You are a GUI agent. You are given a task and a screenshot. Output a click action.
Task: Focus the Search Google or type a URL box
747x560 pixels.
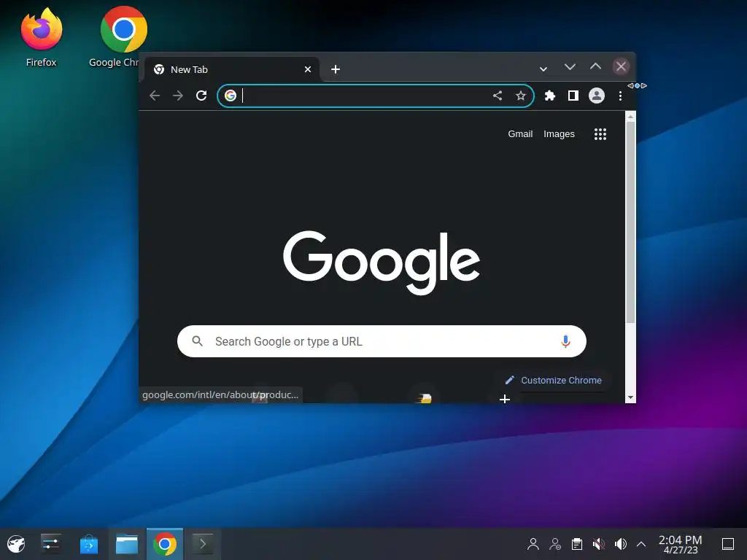pyautogui.click(x=382, y=341)
